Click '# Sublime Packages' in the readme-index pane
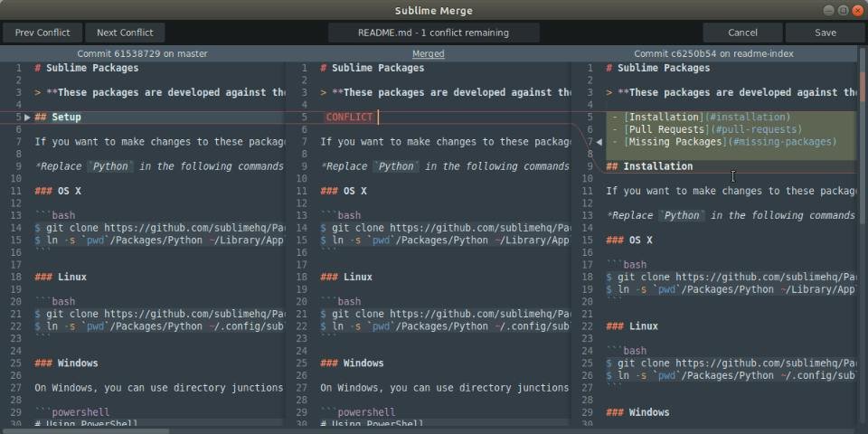 click(657, 68)
